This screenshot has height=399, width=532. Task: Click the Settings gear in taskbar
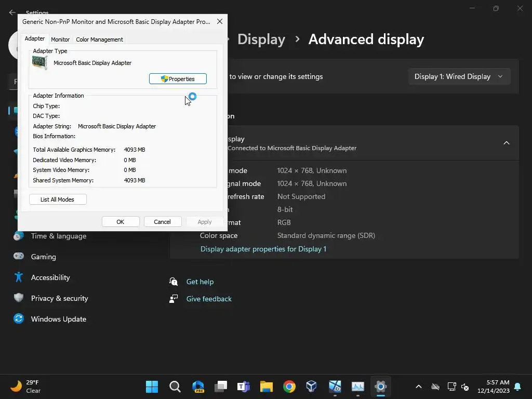coord(381,387)
